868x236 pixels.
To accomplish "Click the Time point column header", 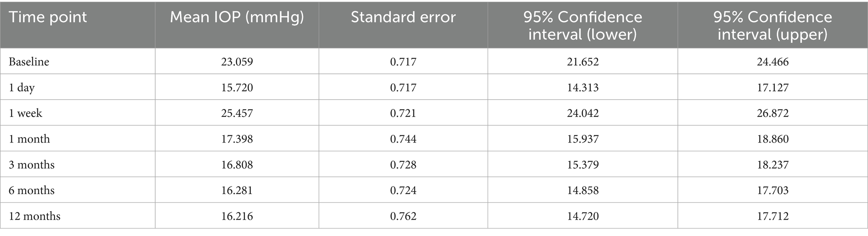I will 48,17.
